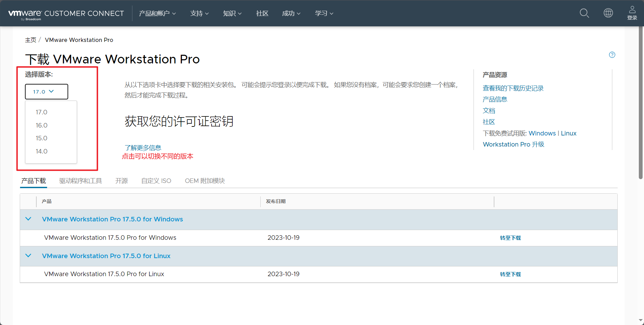
Task: Click the Windows free trial link
Action: tap(542, 133)
